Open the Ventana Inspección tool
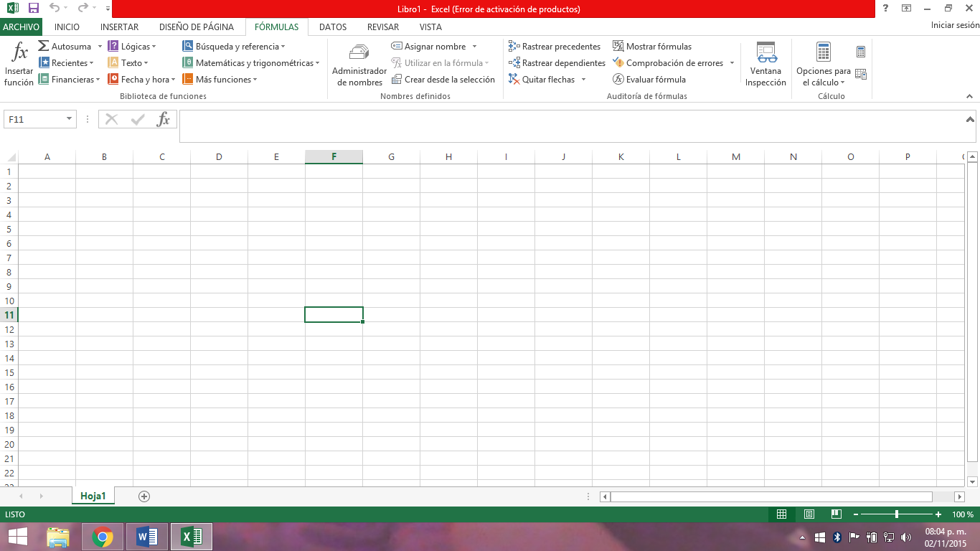Image resolution: width=980 pixels, height=551 pixels. coord(765,53)
